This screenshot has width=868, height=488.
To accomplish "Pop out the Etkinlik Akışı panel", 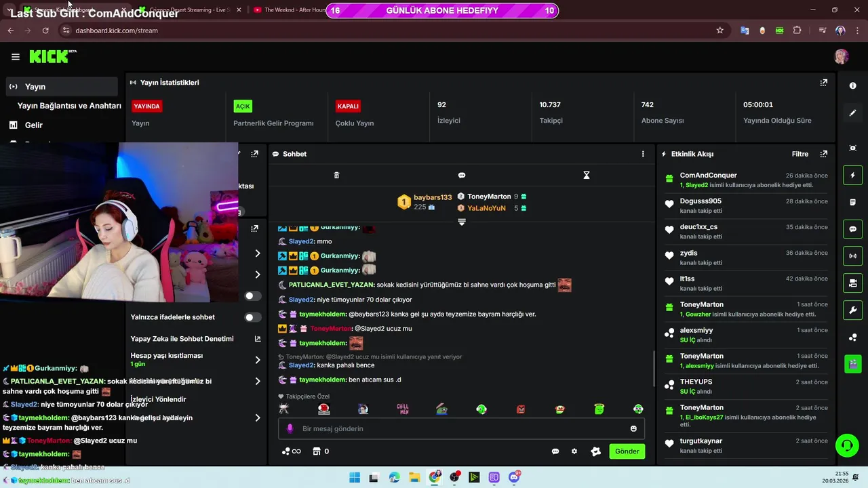I will click(824, 154).
